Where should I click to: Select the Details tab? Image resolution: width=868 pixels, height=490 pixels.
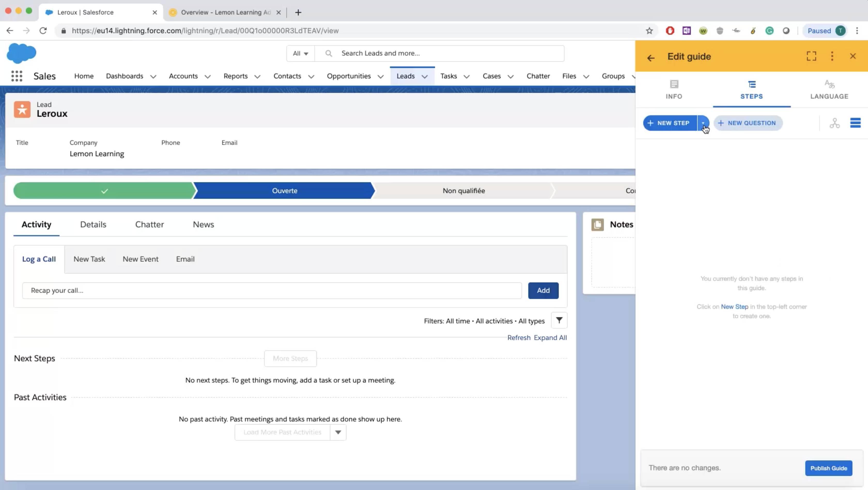point(93,224)
